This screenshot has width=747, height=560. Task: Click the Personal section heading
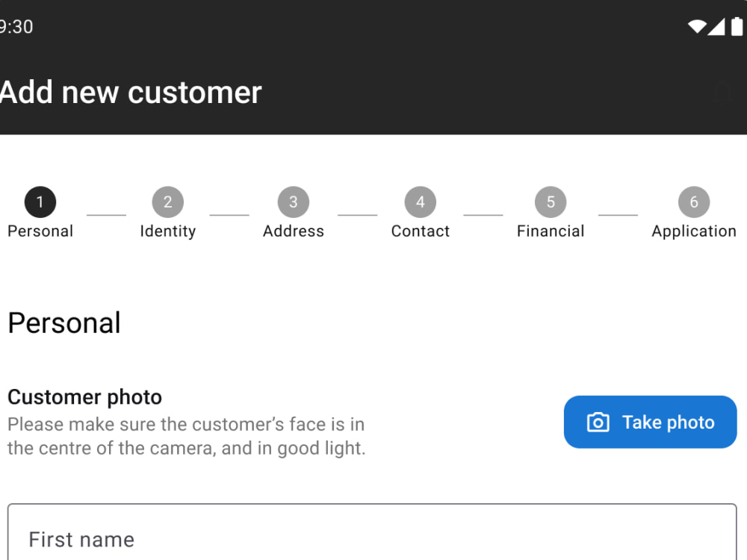(64, 323)
